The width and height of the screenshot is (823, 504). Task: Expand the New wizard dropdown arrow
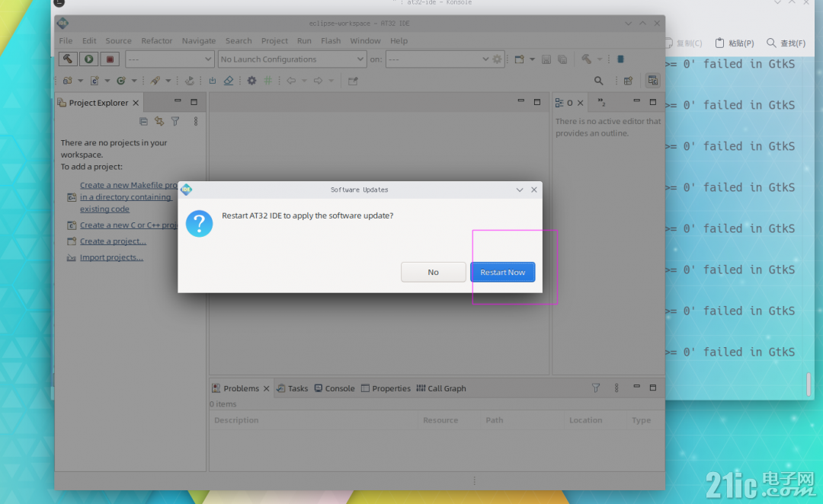pos(532,59)
